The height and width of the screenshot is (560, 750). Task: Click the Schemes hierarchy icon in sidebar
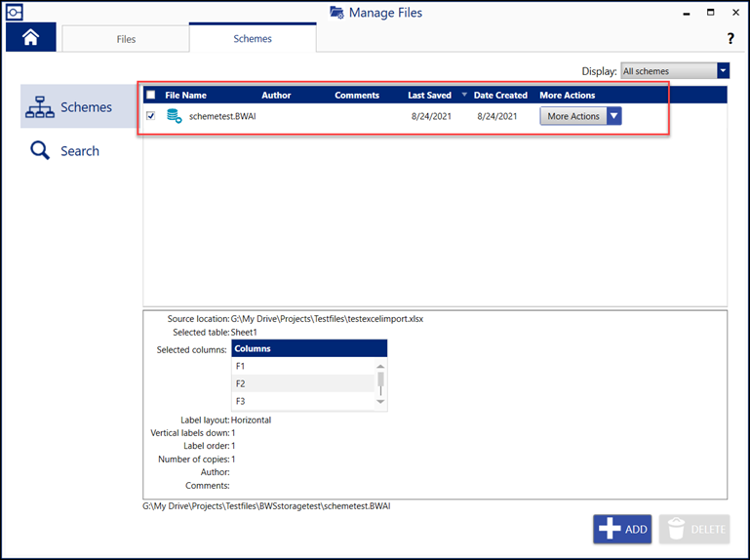pyautogui.click(x=40, y=107)
